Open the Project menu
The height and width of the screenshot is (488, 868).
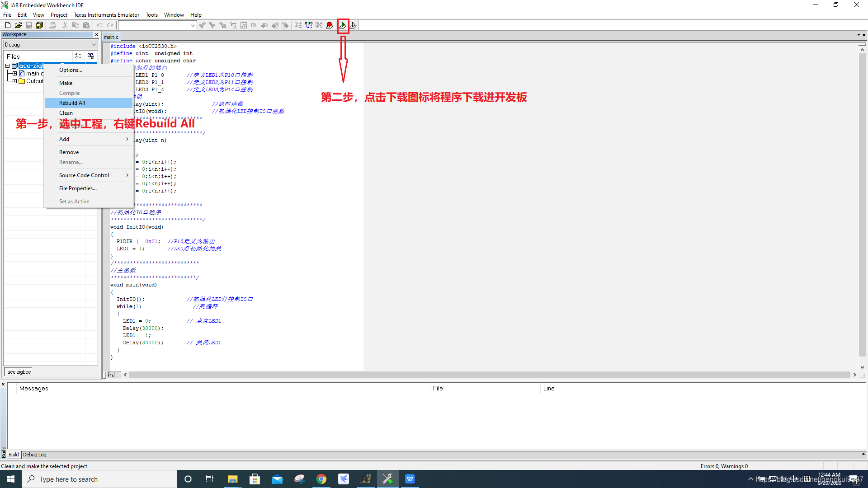click(59, 15)
